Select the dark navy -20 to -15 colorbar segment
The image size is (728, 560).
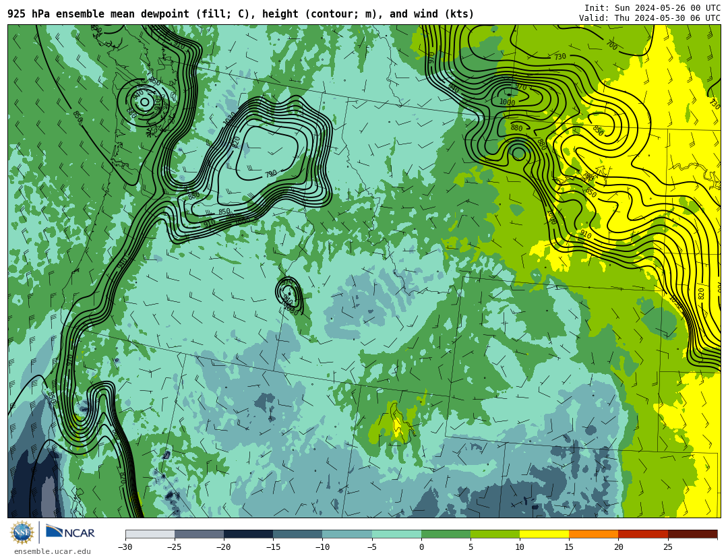point(248,534)
